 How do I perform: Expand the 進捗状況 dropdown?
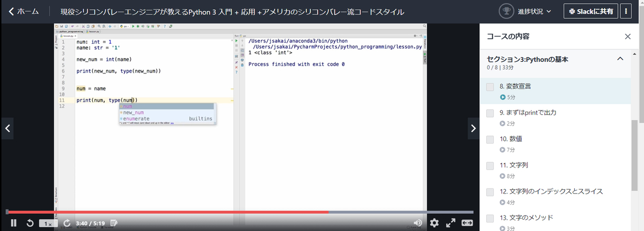pos(535,12)
